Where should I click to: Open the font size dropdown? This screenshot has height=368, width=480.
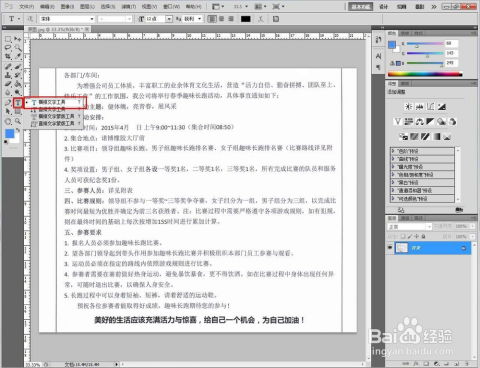point(169,19)
